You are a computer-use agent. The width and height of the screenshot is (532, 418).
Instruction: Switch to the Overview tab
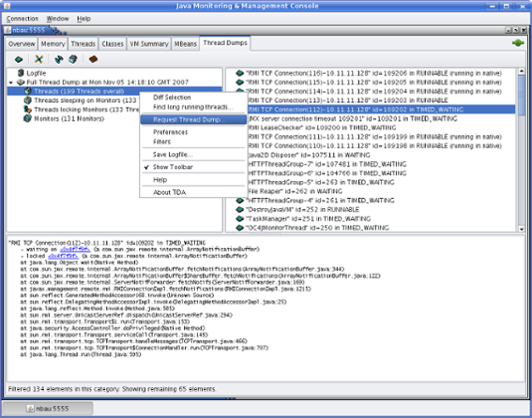click(22, 44)
